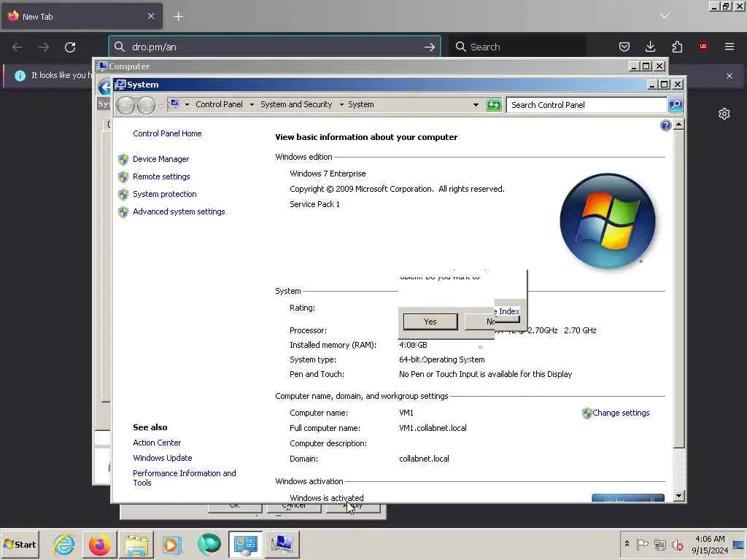Click the Computer window back arrow

104,87
